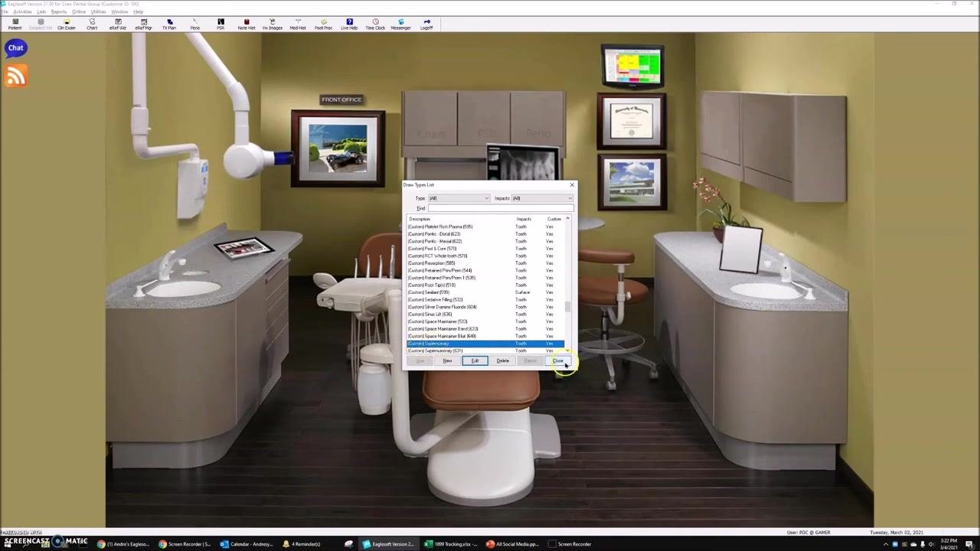Viewport: 980px width, 551px height.
Task: Open the Utilities menu
Action: click(x=98, y=11)
